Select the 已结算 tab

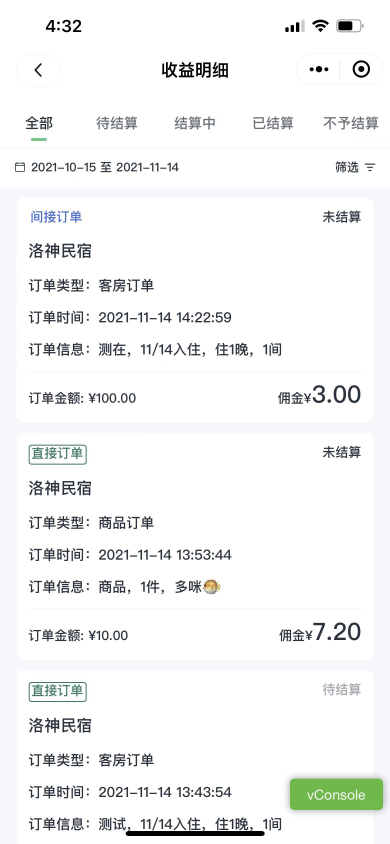pyautogui.click(x=273, y=123)
